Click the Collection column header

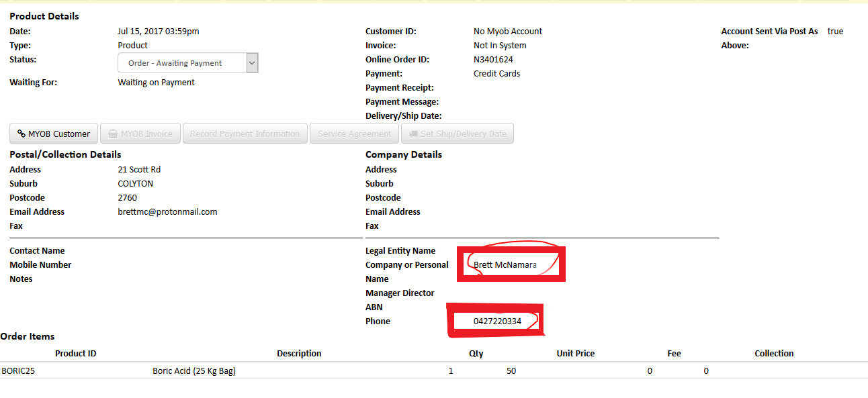[774, 353]
